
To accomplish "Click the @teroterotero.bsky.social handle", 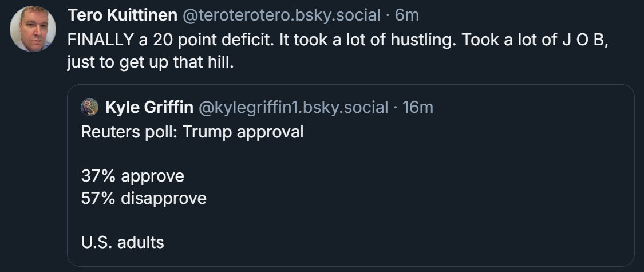I will pyautogui.click(x=281, y=15).
